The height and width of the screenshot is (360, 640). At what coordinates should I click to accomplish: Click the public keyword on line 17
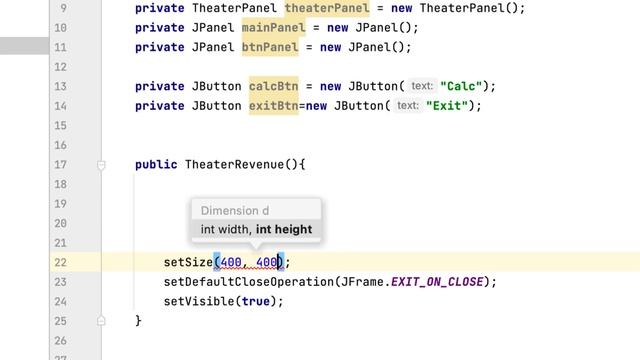[x=156, y=165]
